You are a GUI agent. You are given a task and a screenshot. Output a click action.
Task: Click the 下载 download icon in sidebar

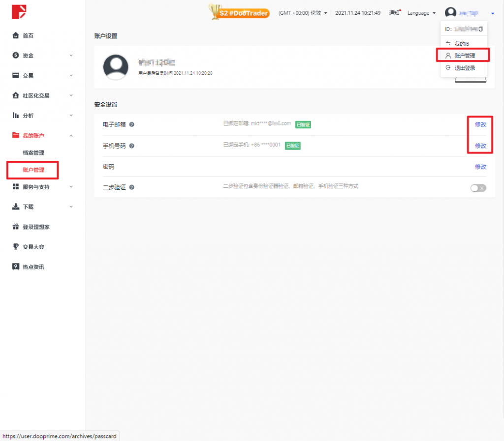pos(15,206)
